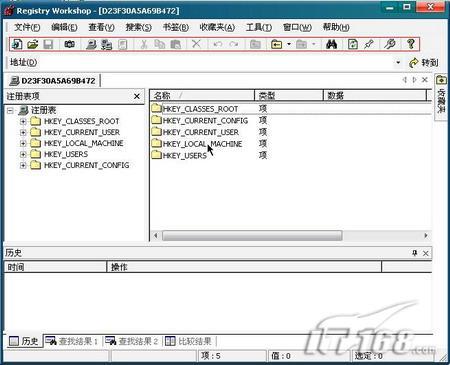Click the 数据 column header
The image size is (450, 365).
coord(375,96)
